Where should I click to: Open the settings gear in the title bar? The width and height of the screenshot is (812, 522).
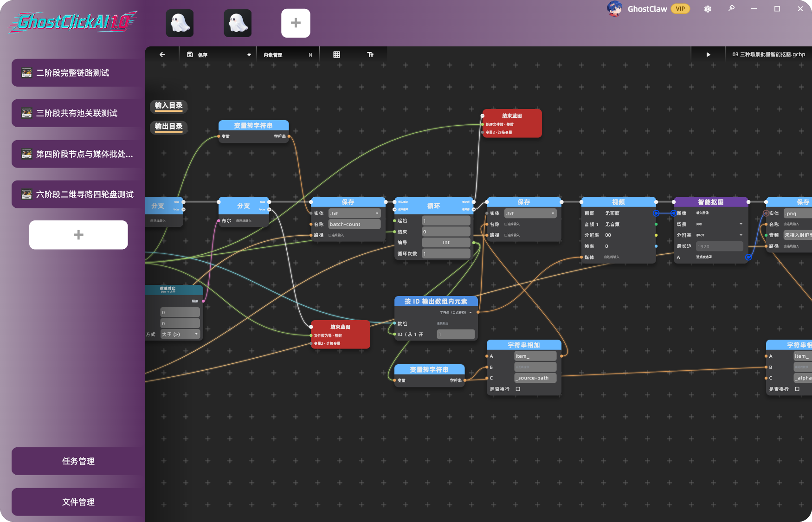(x=708, y=9)
